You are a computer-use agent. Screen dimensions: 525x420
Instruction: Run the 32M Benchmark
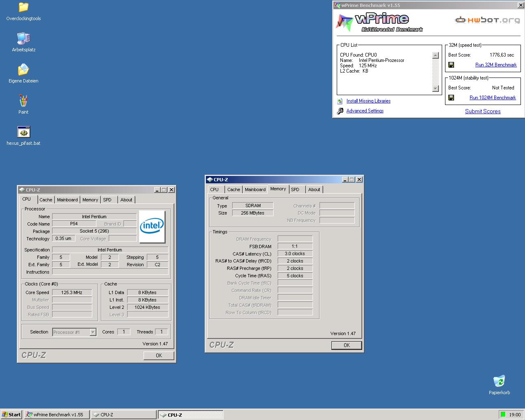tap(496, 65)
